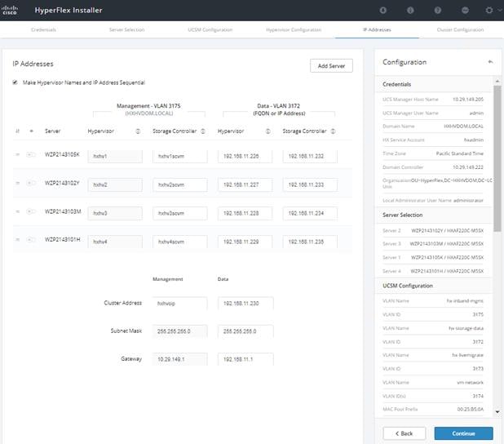The image size is (504, 444).
Task: Click the info icon next to Management Storage Controller
Action: [x=203, y=131]
